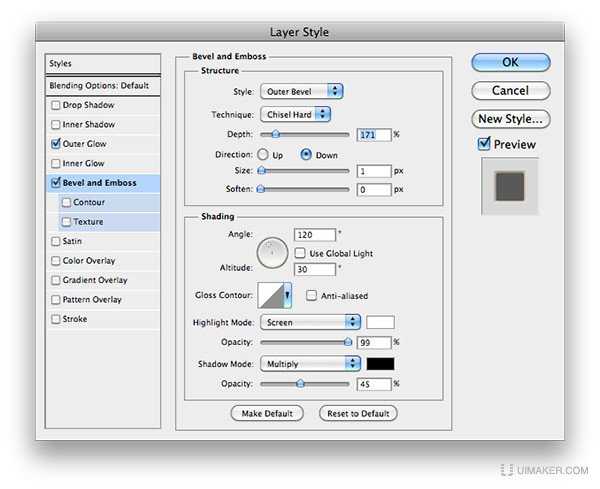
Task: Click the Angle field showing 120
Action: (315, 235)
